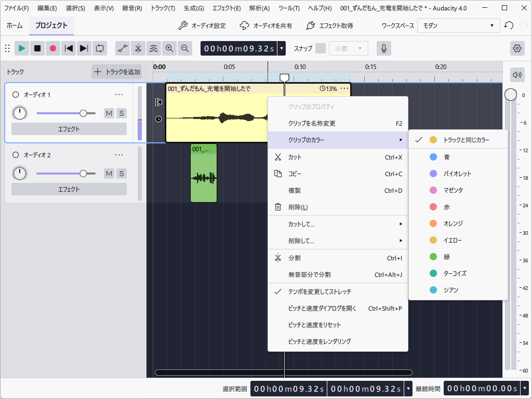The width and height of the screenshot is (532, 399).
Task: Click the split tool icon in toolbar
Action: tap(138, 48)
